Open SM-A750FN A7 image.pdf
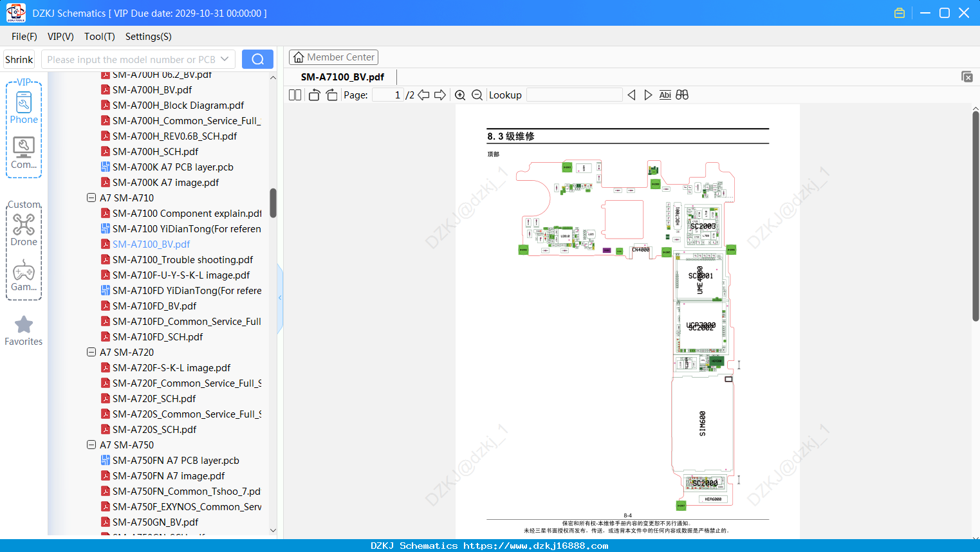 pos(169,476)
